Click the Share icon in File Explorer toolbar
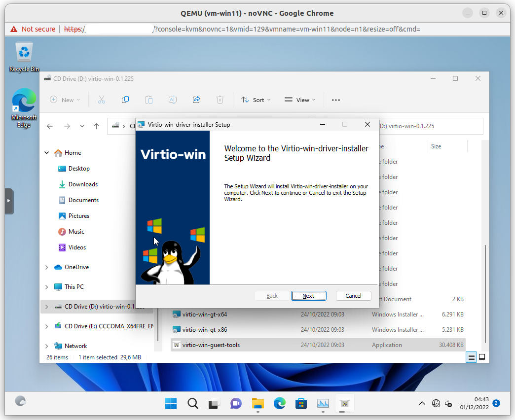The height and width of the screenshot is (420, 515). 196,100
